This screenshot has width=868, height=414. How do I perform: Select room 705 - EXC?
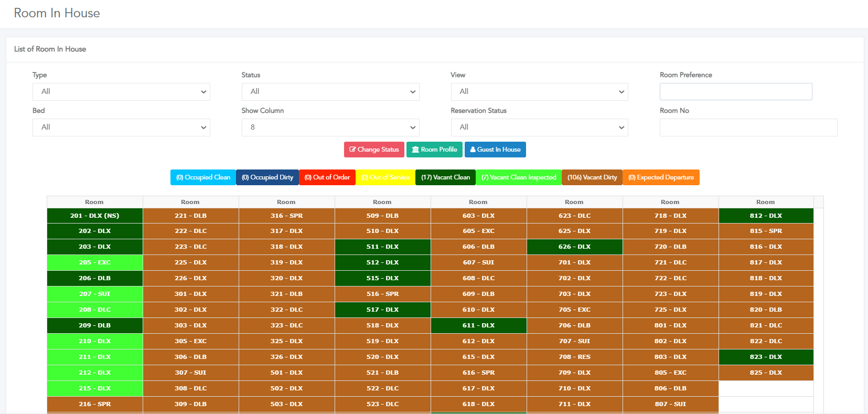[575, 310]
